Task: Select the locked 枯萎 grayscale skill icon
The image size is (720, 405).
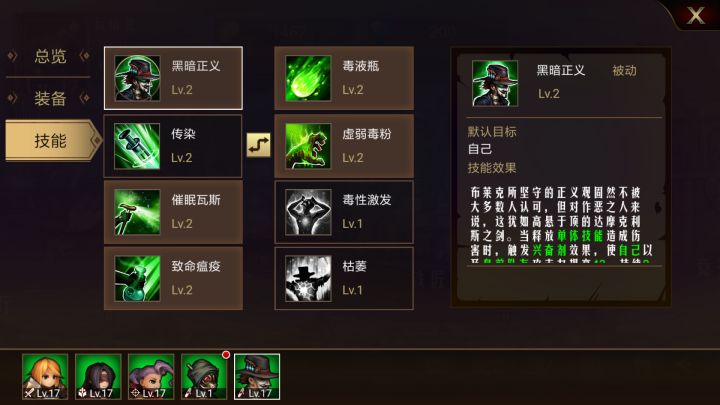Action: click(x=308, y=279)
